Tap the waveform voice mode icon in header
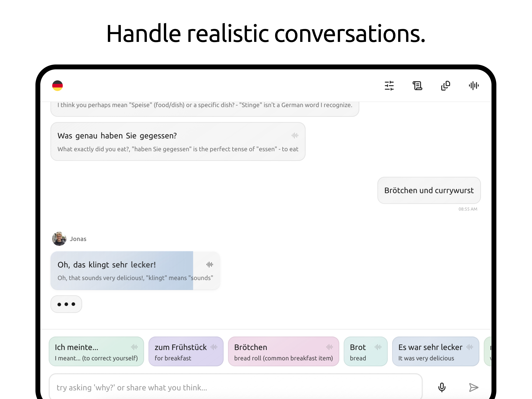This screenshot has width=532, height=399. click(x=474, y=86)
